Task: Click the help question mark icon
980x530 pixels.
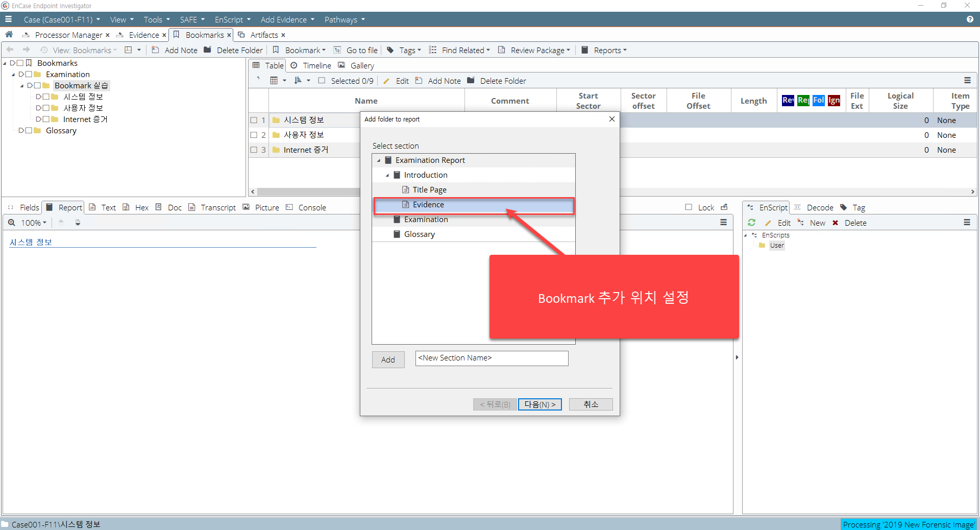Action: pyautogui.click(x=969, y=19)
